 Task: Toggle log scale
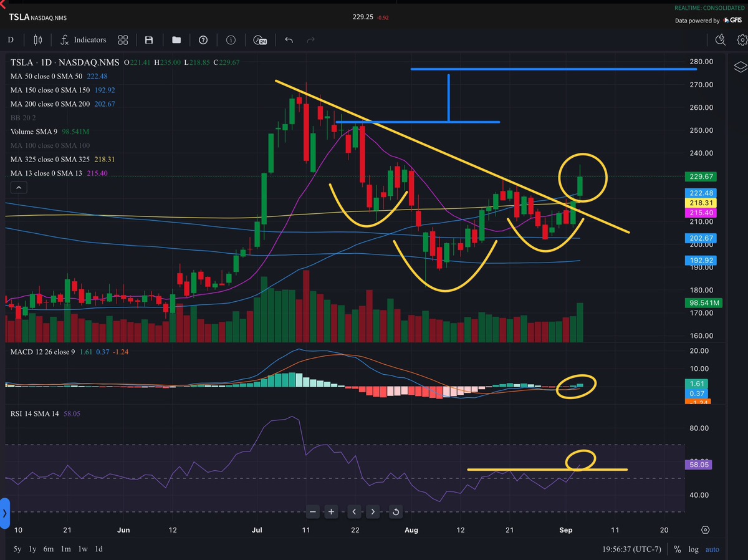pos(694,549)
